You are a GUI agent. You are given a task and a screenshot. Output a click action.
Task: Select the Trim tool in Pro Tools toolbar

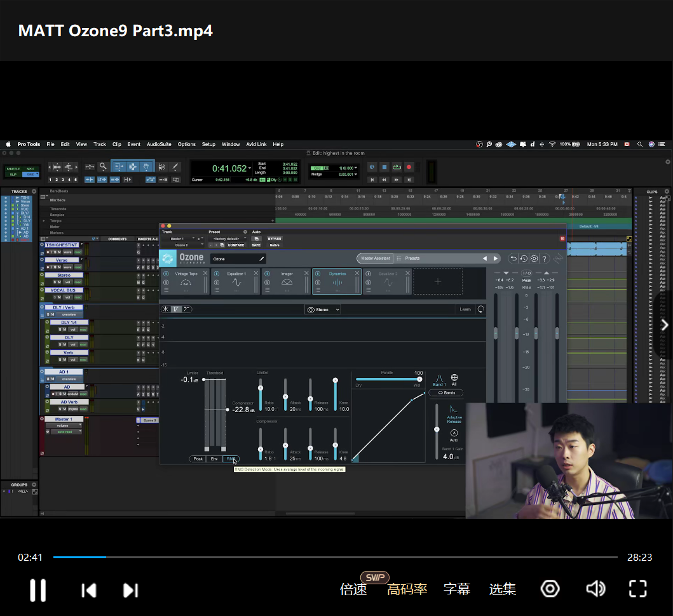[119, 166]
